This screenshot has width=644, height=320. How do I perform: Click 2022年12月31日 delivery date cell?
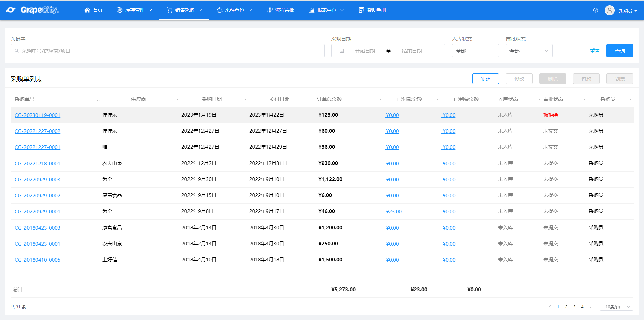(x=268, y=163)
